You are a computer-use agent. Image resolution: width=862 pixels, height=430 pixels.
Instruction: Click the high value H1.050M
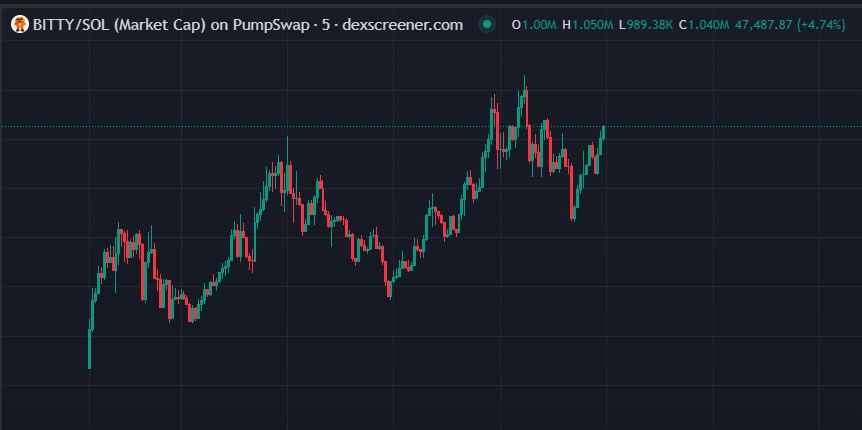588,25
